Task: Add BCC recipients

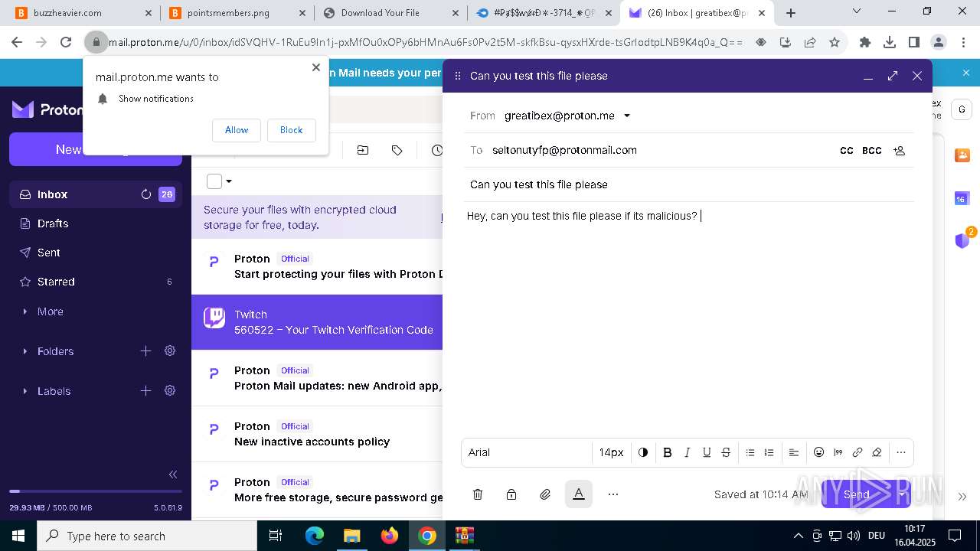Action: (872, 151)
